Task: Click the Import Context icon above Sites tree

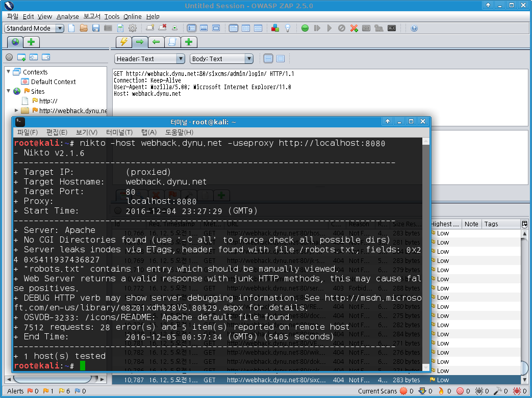Action: click(34, 57)
